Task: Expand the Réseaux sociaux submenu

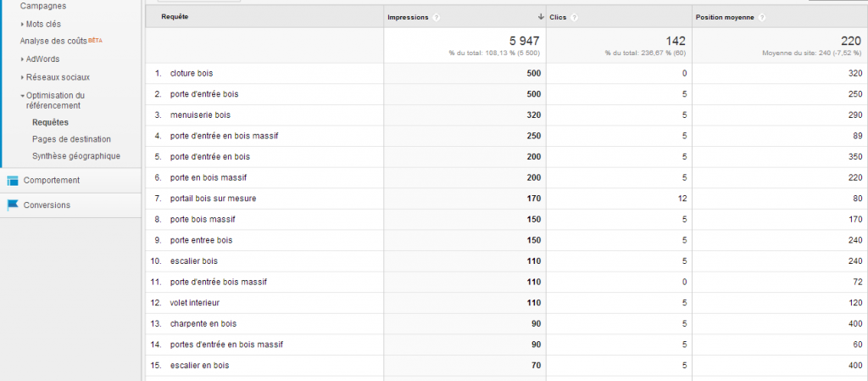Action: click(22, 77)
